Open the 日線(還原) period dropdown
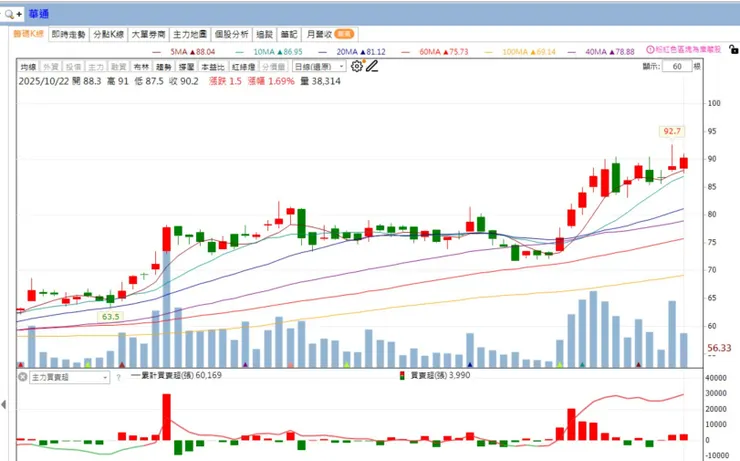 tap(319, 67)
